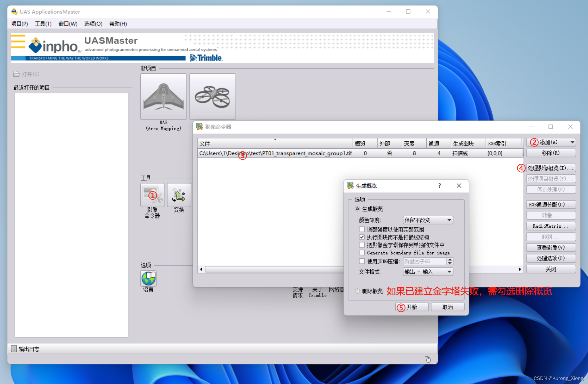Viewport: 588px width, 384px height.
Task: Click the 打开 folder icon
Action: tap(17, 74)
